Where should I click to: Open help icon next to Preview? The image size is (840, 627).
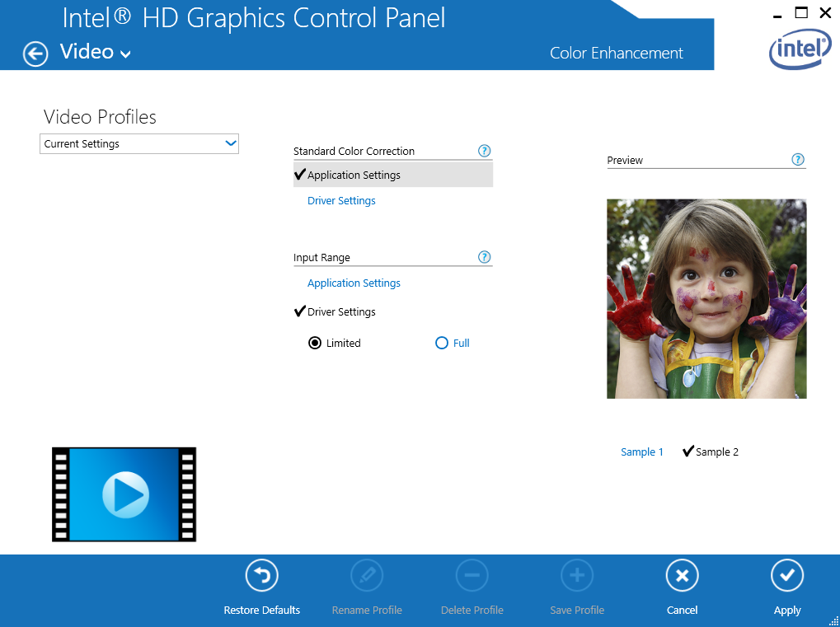[x=798, y=160]
